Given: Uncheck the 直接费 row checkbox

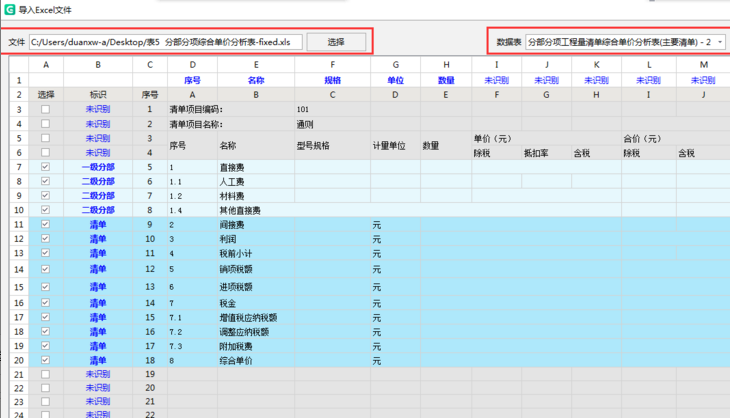Looking at the screenshot, I should [45, 167].
